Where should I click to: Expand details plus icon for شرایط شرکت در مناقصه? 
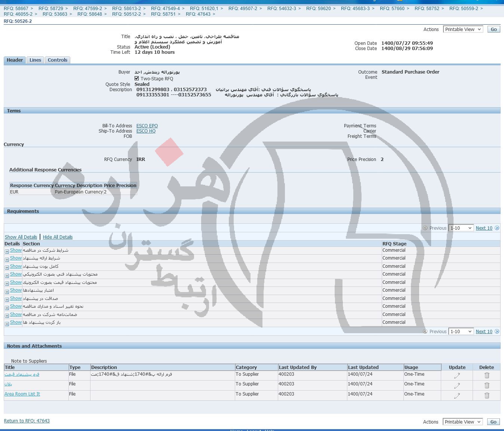(x=7, y=251)
